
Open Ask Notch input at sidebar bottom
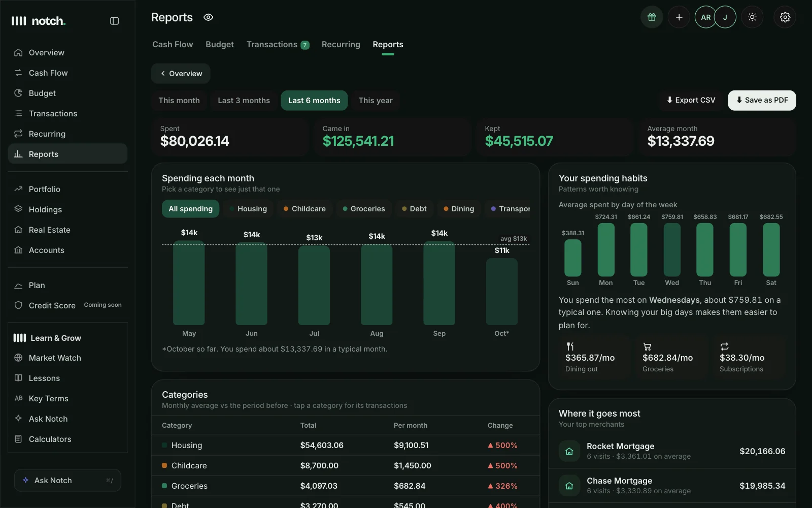click(67, 480)
